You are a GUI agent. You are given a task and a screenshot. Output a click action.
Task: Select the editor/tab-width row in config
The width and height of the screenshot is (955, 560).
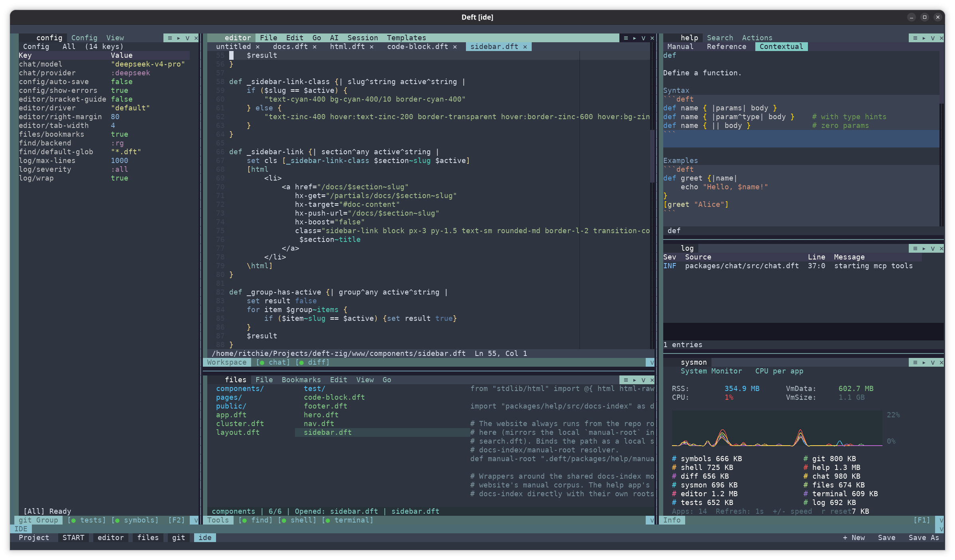[x=104, y=126]
